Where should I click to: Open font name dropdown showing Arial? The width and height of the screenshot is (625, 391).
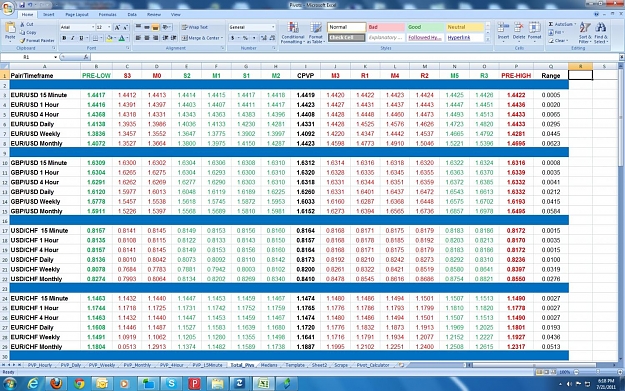click(x=93, y=27)
